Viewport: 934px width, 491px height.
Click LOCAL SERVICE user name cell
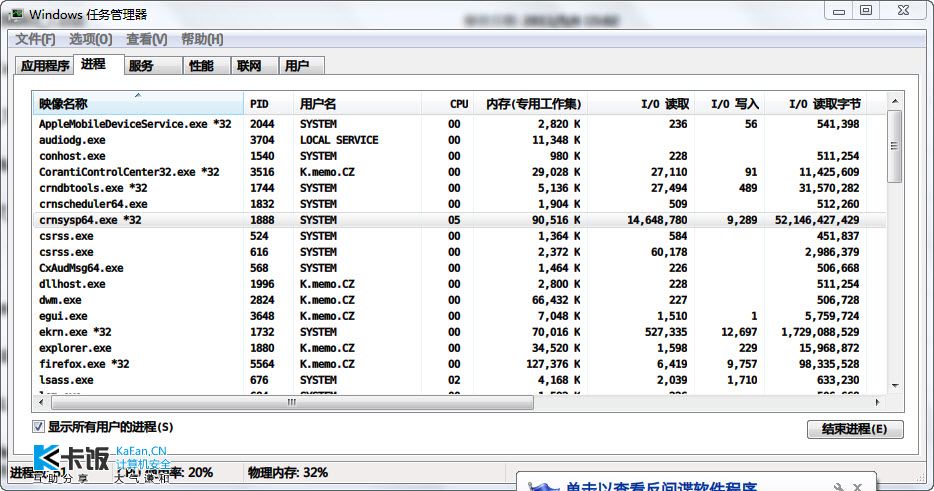[x=339, y=140]
